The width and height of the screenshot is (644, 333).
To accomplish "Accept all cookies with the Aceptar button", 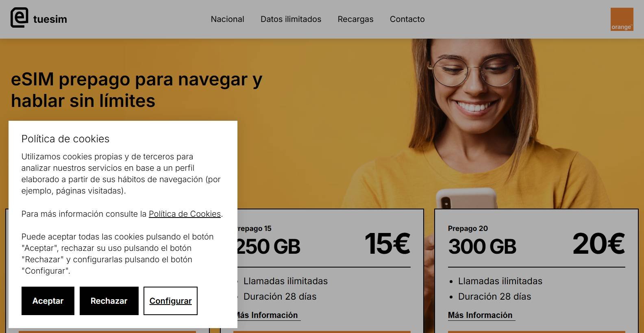I will [48, 301].
